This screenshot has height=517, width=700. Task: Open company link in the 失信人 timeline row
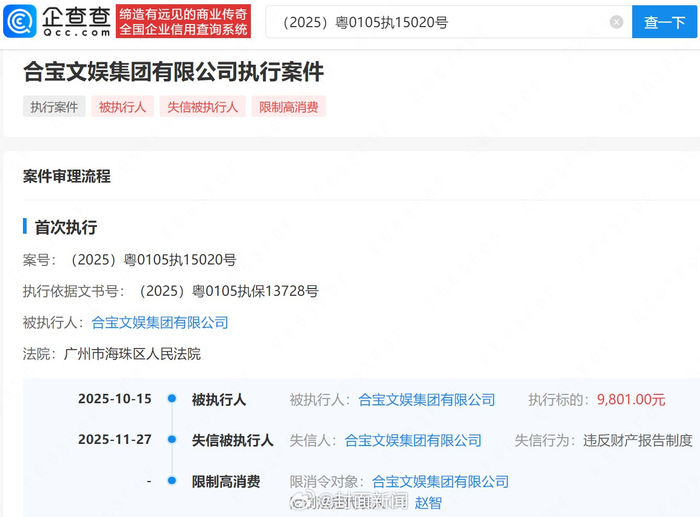point(413,441)
